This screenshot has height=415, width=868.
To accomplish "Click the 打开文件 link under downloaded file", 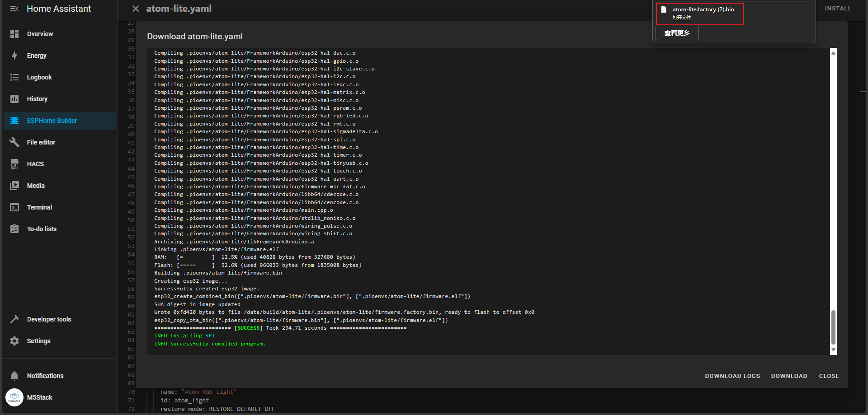I will [681, 18].
